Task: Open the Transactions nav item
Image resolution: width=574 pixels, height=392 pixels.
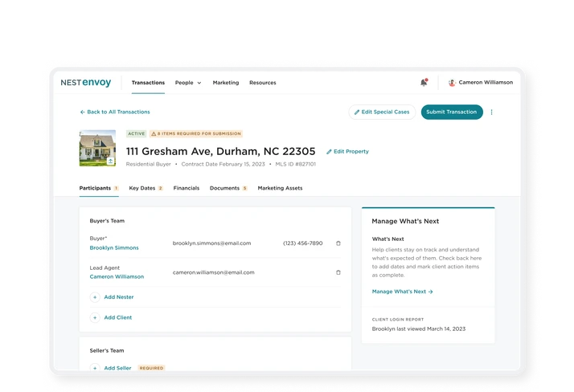Action: pyautogui.click(x=148, y=83)
